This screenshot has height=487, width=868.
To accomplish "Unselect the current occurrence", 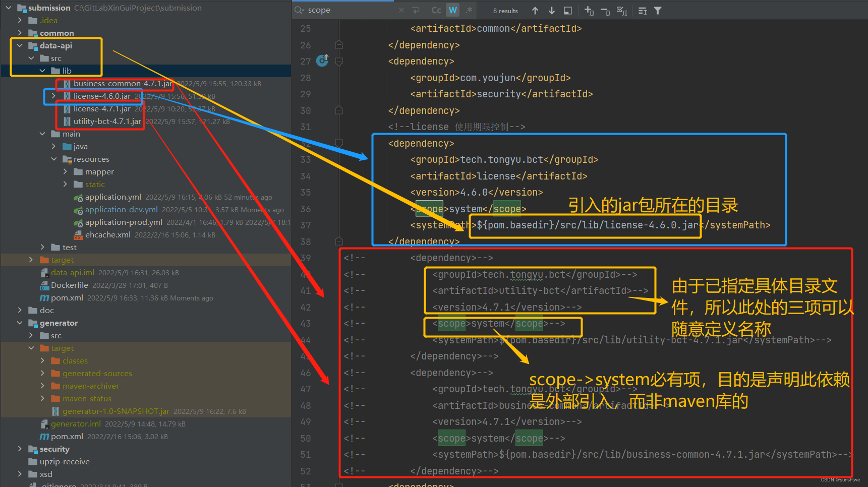I will [x=606, y=11].
